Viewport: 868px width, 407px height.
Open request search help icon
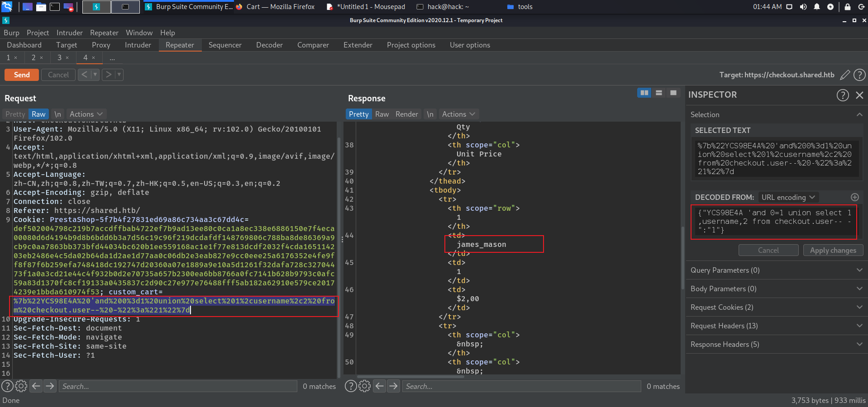(x=7, y=386)
